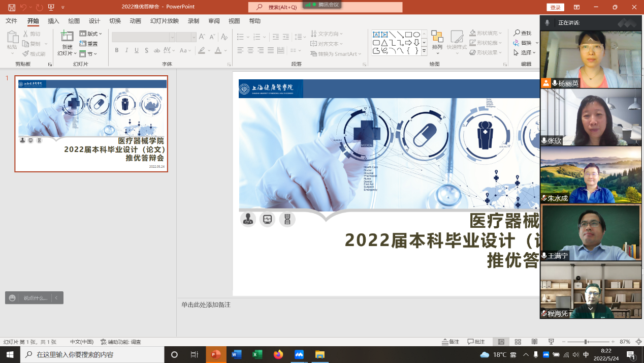Click the Sign in (登录) button
Image resolution: width=644 pixels, height=363 pixels.
click(555, 8)
